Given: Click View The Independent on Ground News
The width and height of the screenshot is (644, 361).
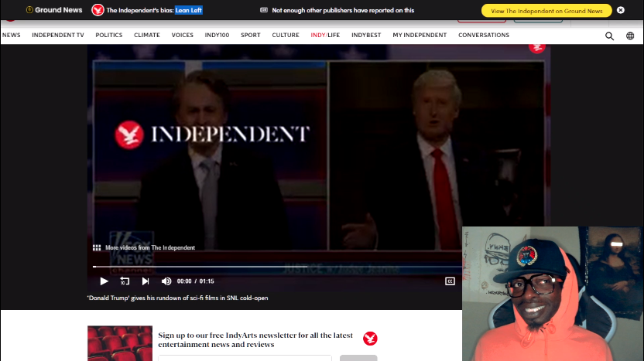Looking at the screenshot, I should (546, 11).
